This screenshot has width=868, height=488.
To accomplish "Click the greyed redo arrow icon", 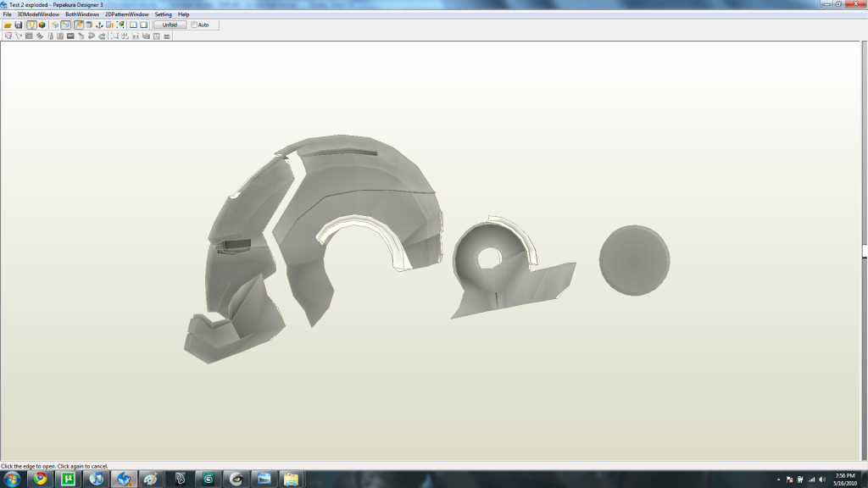I will tap(102, 36).
